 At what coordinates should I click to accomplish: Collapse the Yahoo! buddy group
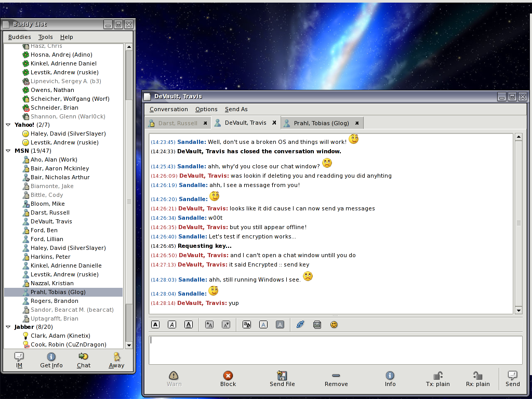(8, 125)
